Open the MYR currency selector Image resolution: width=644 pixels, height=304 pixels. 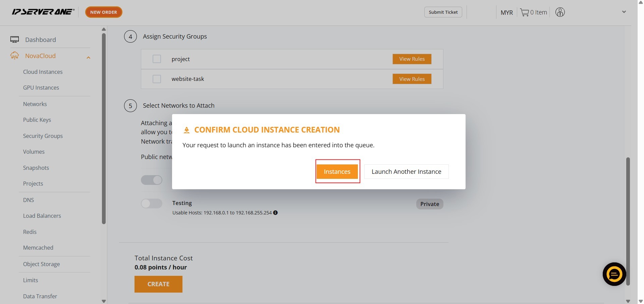pyautogui.click(x=506, y=12)
